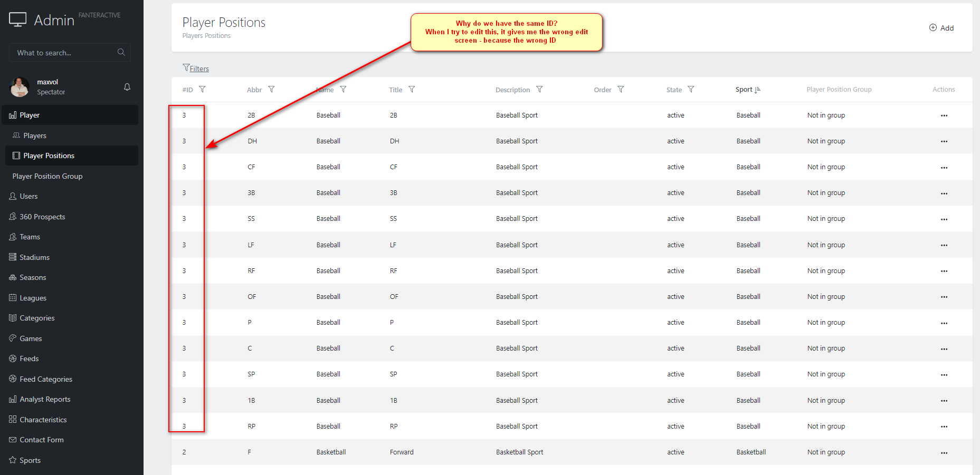Open actions menu for RF row

tap(944, 271)
